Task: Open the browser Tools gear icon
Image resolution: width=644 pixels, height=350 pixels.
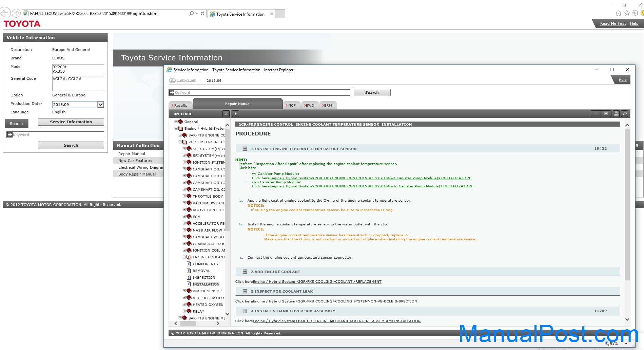Action: tap(635, 13)
